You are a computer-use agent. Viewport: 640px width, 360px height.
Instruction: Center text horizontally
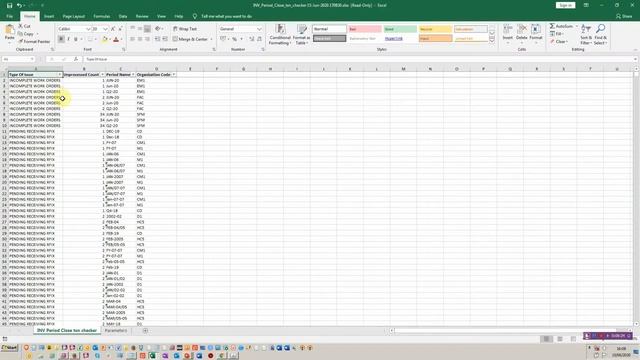[x=140, y=39]
